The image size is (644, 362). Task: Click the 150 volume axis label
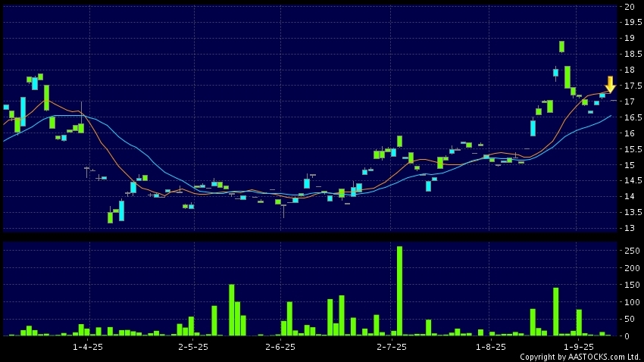(632, 285)
